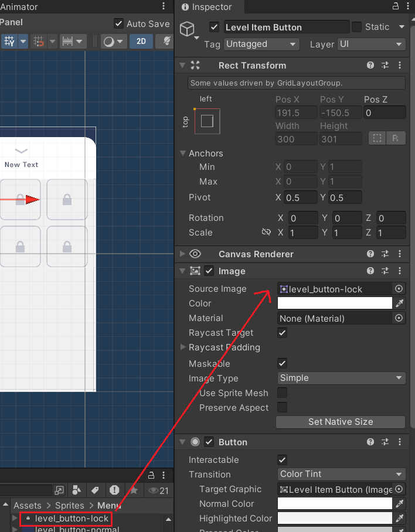Open Image component preset selector
415x532 pixels.
(x=385, y=271)
